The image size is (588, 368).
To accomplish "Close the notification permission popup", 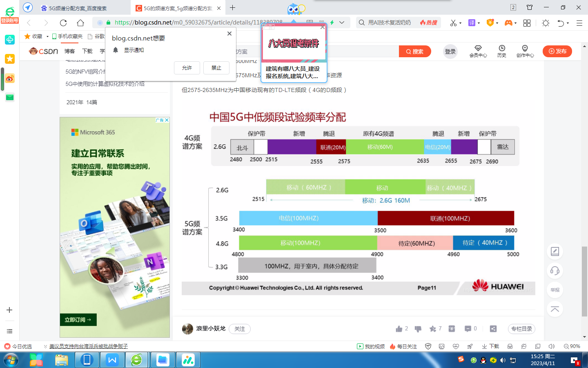I will 229,34.
